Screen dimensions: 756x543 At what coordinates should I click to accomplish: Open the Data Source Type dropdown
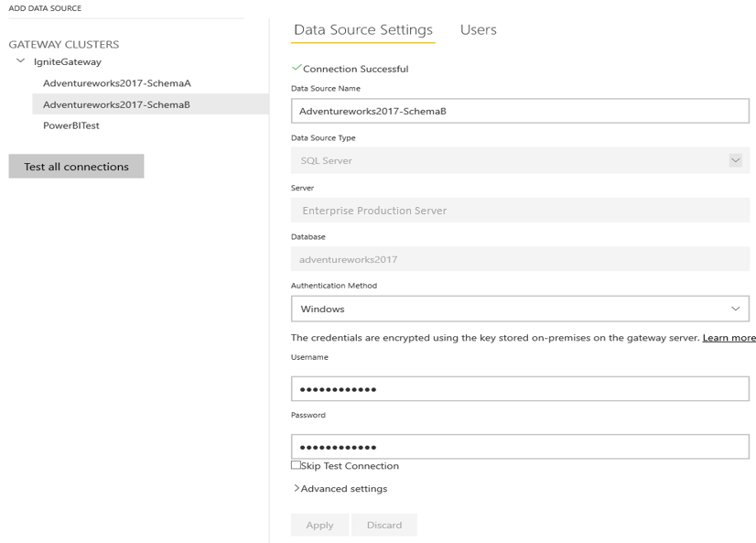pos(520,160)
